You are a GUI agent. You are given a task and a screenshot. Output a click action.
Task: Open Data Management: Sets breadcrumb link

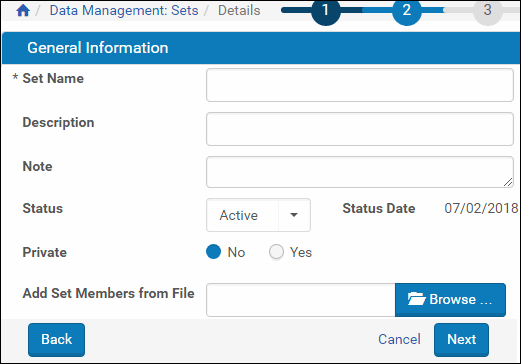tap(124, 10)
